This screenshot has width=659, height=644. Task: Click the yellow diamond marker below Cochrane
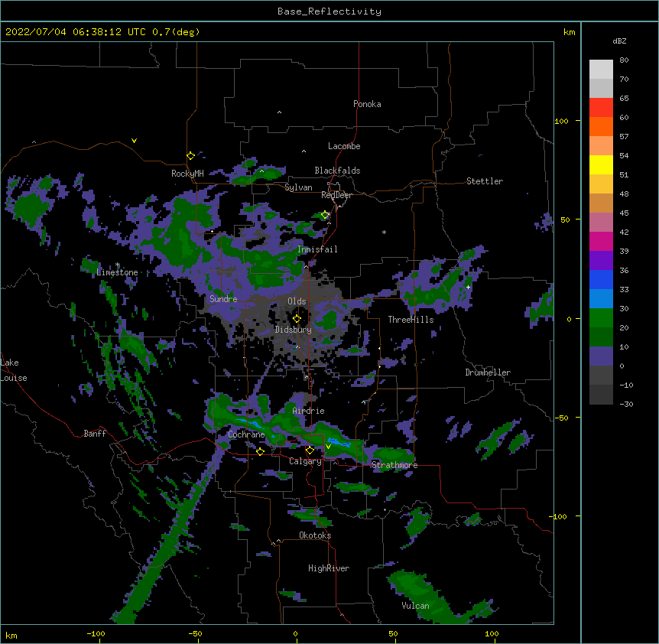click(260, 451)
